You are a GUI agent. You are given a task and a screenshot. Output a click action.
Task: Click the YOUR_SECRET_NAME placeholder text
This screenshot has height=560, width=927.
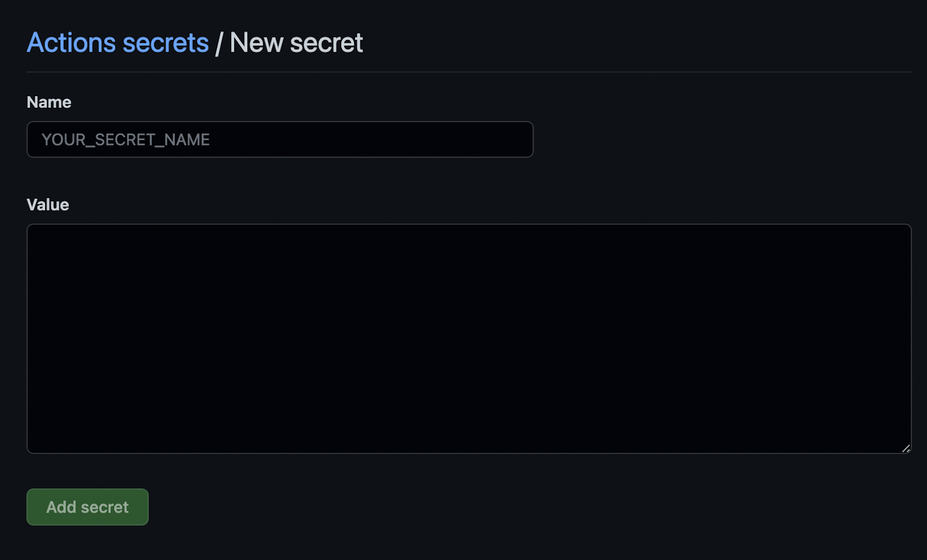[x=126, y=140]
